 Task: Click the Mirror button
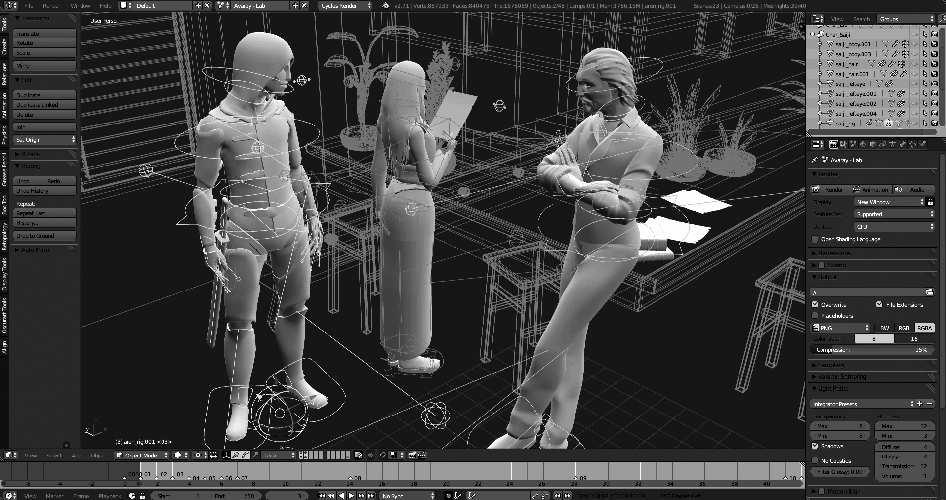click(x=45, y=65)
